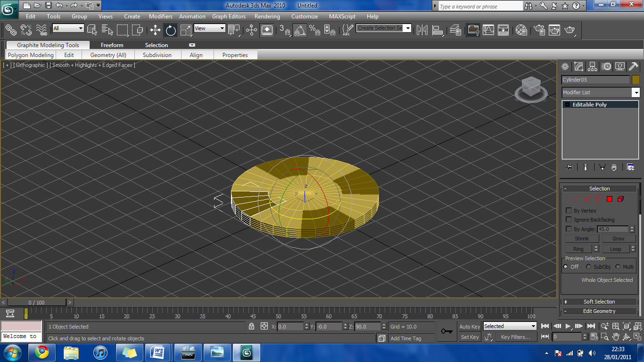Switch to the Freeform ribbon tab
644x362 pixels.
click(x=111, y=45)
